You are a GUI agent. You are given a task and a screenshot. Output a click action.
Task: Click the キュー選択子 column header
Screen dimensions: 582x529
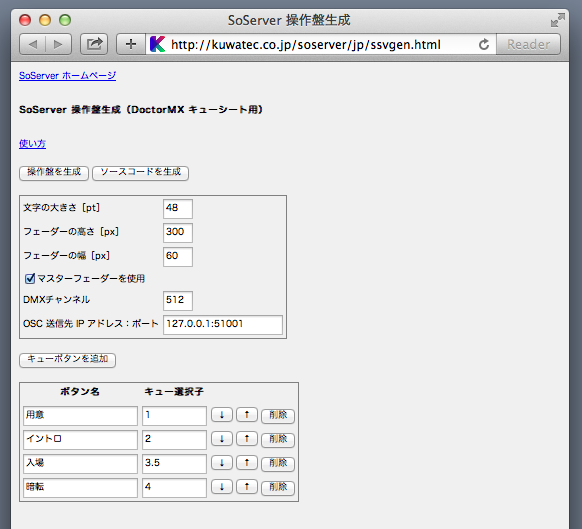point(174,392)
